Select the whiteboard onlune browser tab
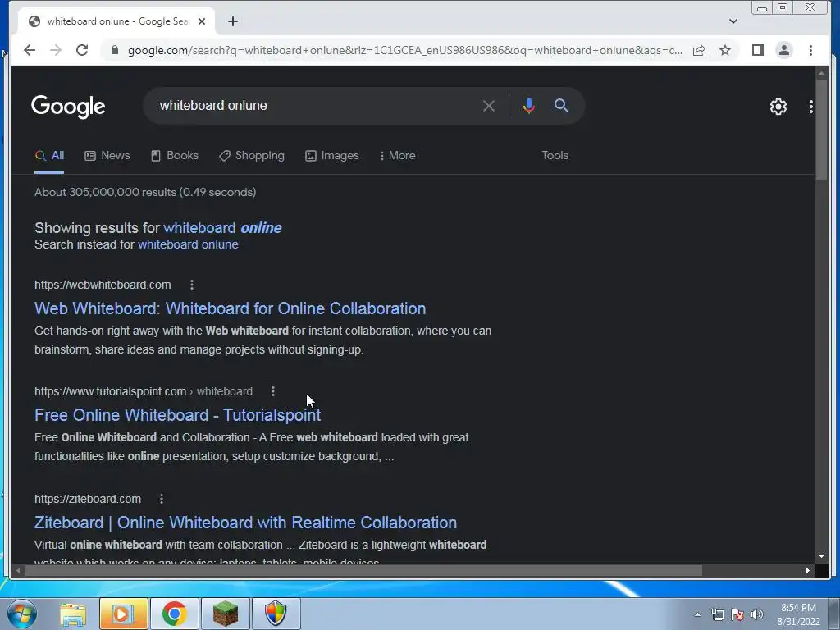The image size is (840, 630). pos(116,21)
